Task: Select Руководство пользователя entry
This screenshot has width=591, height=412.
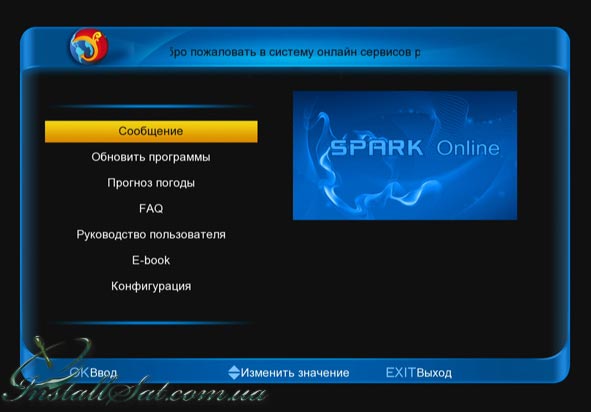Action: [151, 234]
